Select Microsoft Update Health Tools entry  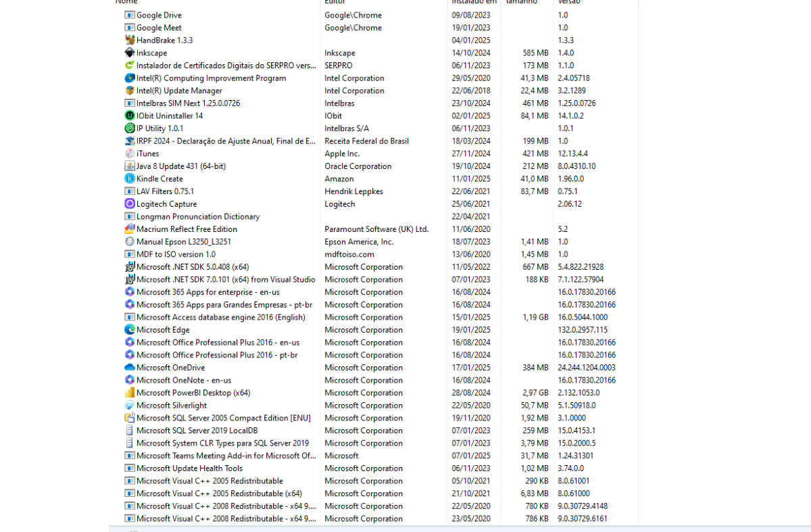click(x=189, y=468)
